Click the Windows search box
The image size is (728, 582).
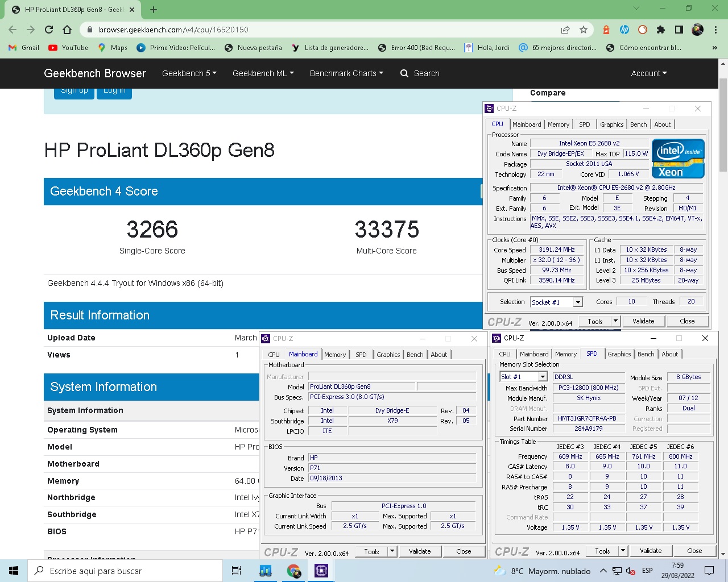125,571
